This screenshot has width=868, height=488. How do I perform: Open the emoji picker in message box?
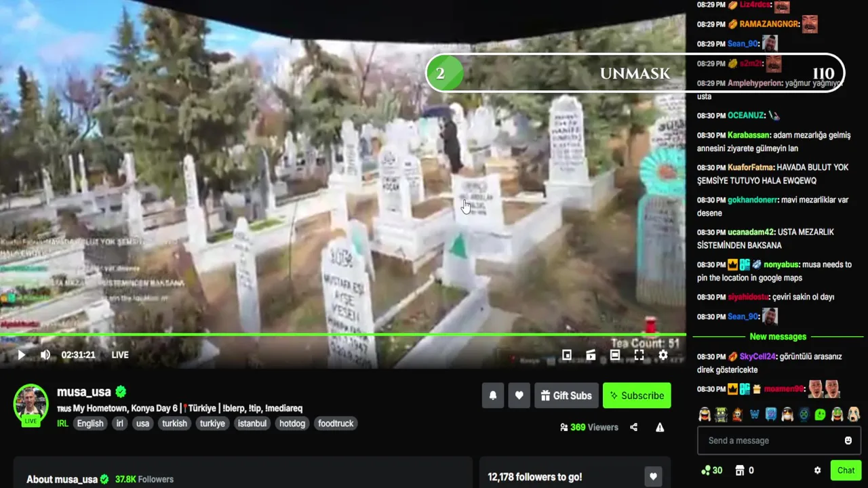[x=848, y=441]
